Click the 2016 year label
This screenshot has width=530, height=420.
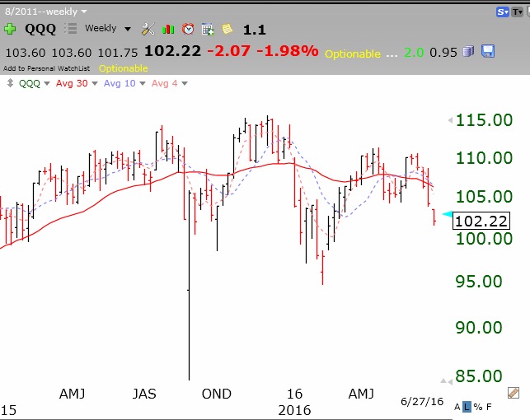click(x=294, y=410)
